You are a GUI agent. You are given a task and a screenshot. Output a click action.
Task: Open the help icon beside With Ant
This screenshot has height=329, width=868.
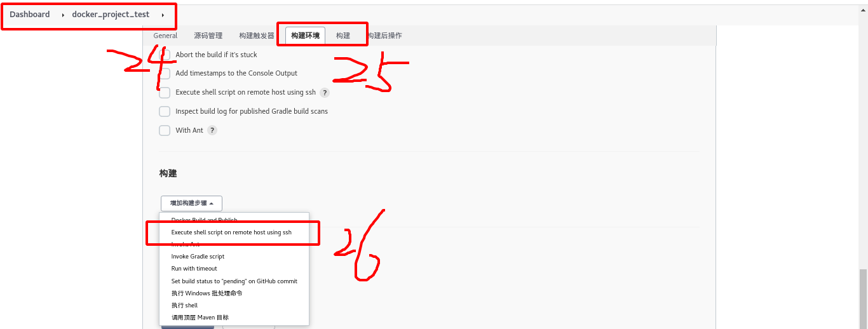(x=212, y=130)
